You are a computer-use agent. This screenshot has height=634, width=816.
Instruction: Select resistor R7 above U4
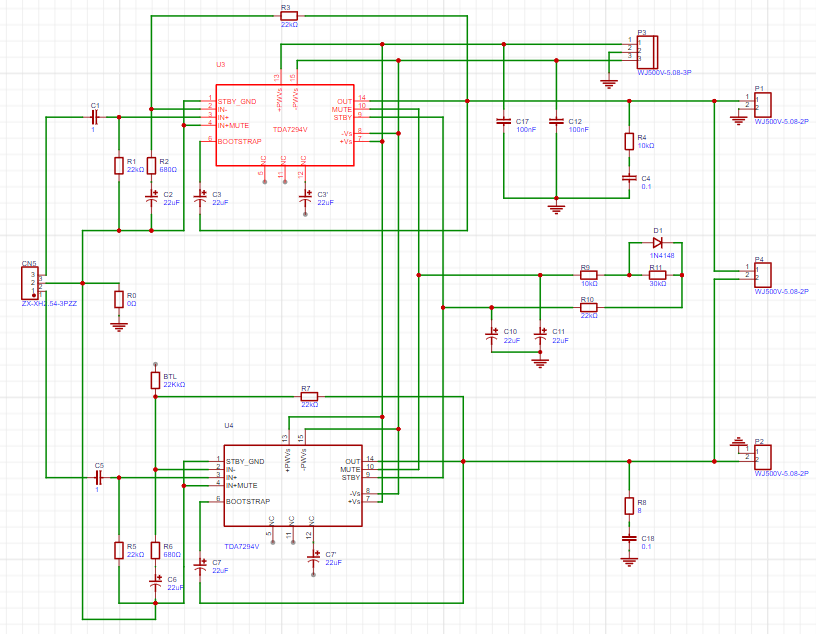pyautogui.click(x=309, y=397)
